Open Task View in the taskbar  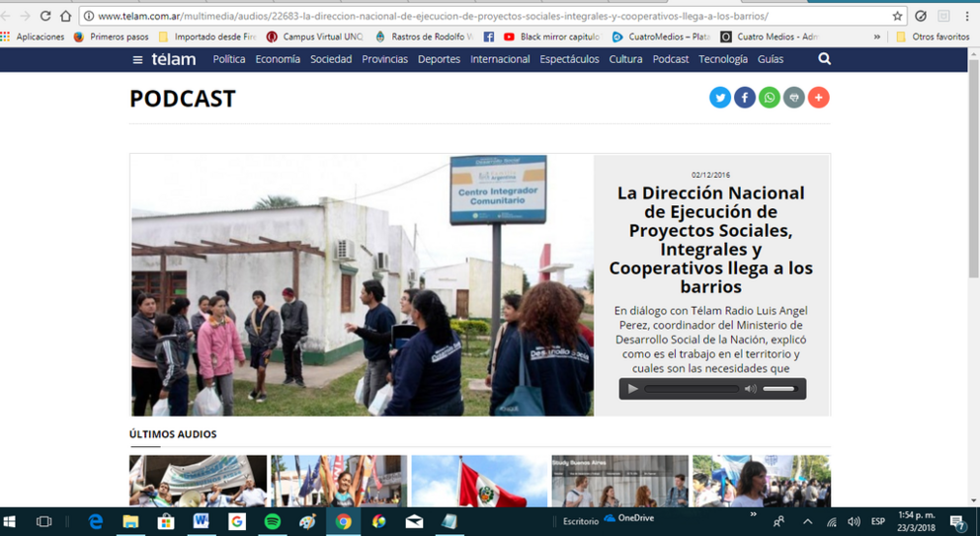[43, 521]
